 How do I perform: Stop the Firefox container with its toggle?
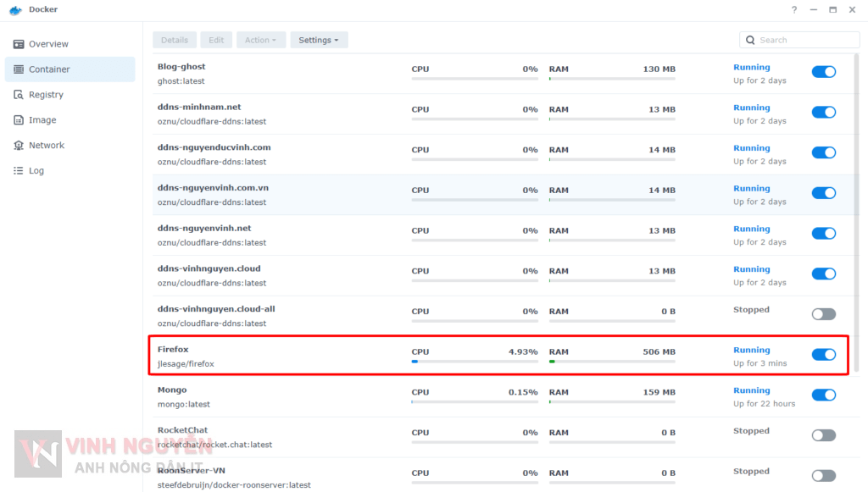click(823, 355)
